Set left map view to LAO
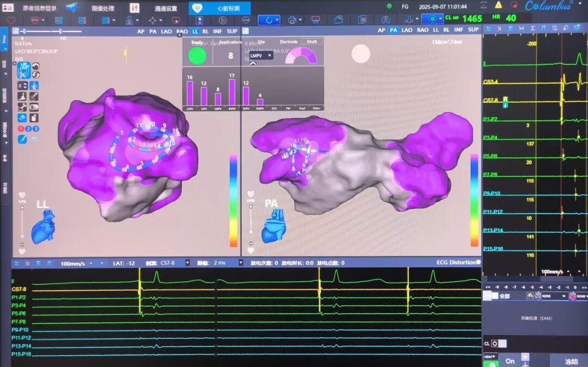 point(166,32)
